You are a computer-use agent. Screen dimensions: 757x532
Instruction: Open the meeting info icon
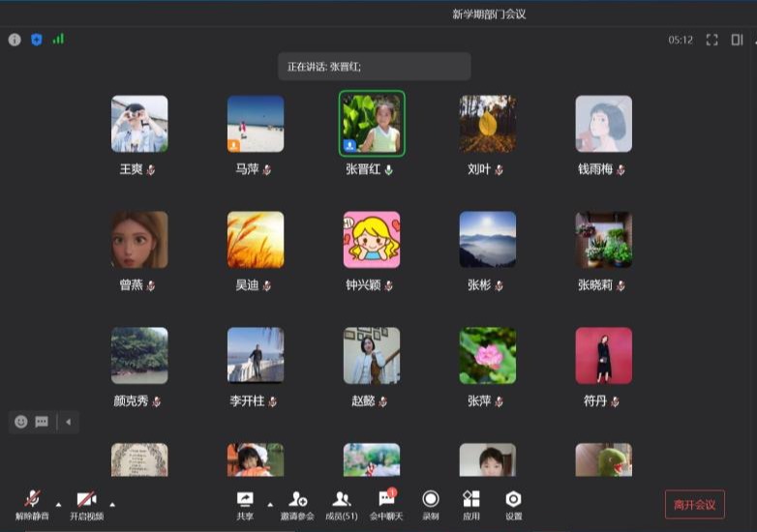(15, 40)
